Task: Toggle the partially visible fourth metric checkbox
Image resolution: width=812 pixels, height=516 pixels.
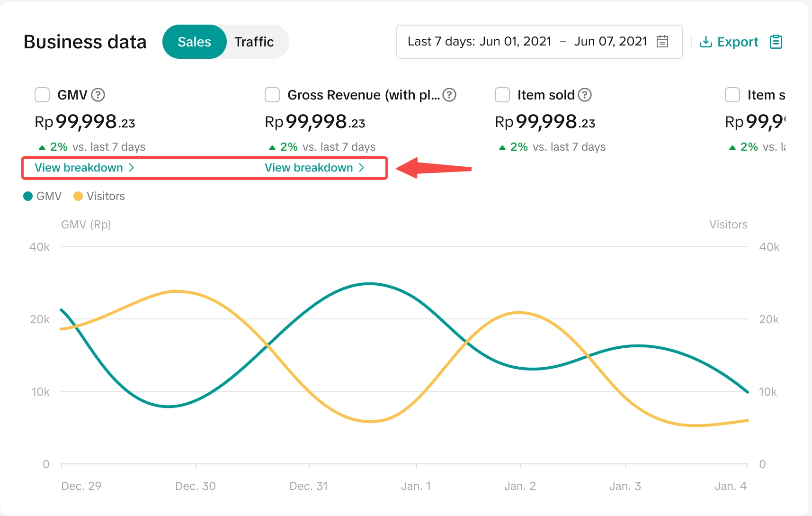Action: (x=732, y=95)
